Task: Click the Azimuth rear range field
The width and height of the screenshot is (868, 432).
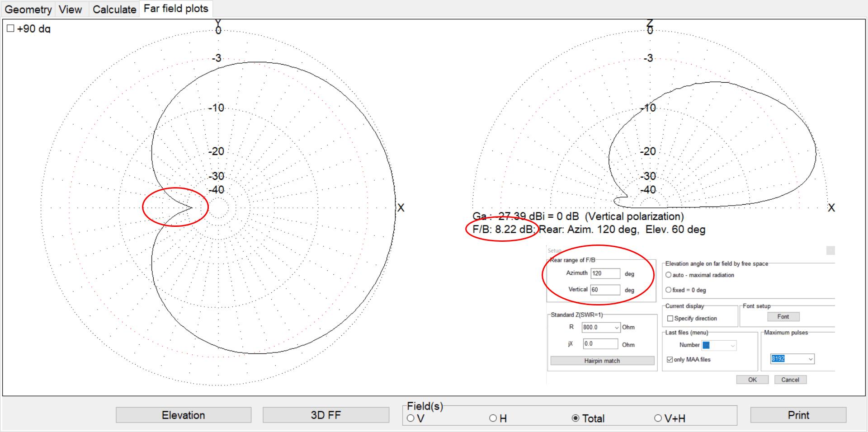Action: pyautogui.click(x=605, y=273)
